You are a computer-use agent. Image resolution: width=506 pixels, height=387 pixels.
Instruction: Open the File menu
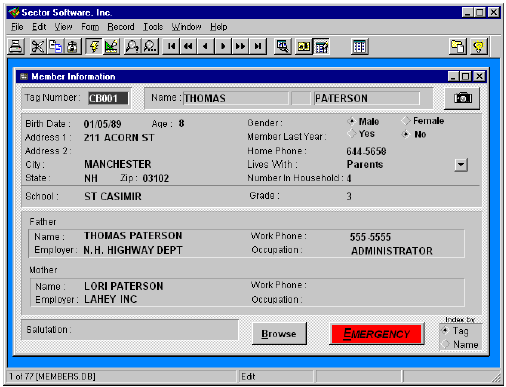click(x=17, y=27)
